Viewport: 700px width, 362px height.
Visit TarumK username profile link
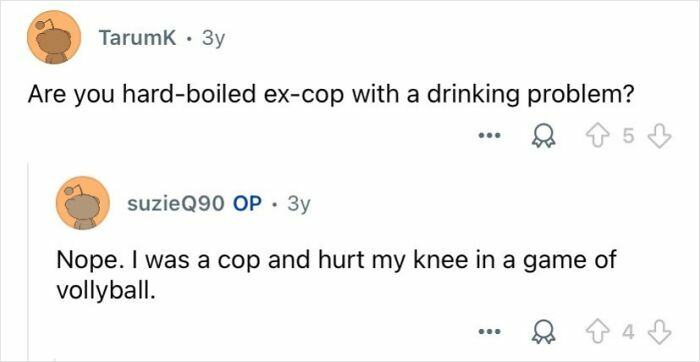tap(138, 38)
